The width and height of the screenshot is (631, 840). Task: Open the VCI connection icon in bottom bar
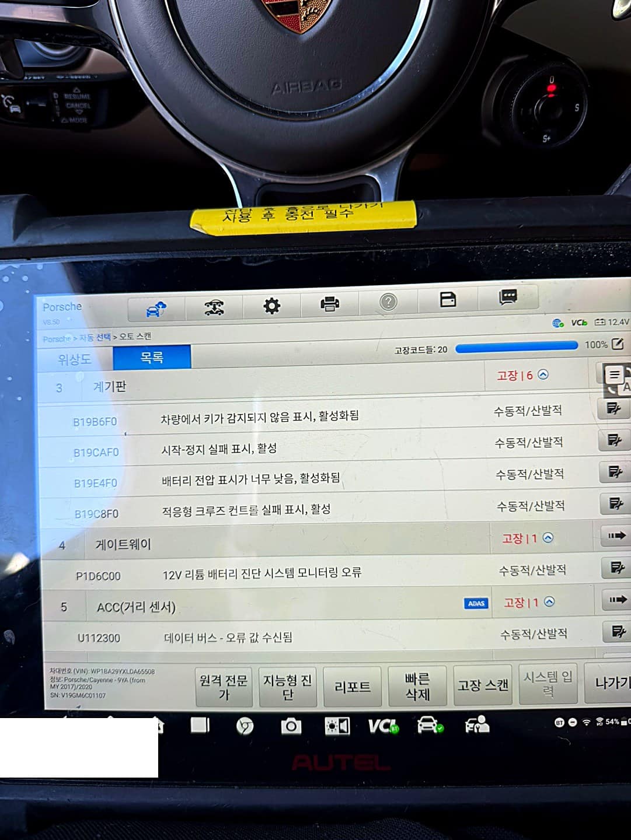click(x=384, y=726)
